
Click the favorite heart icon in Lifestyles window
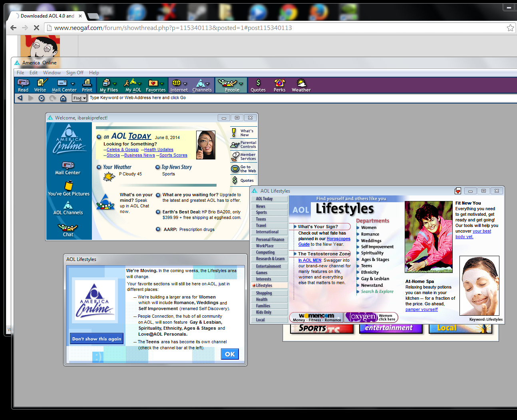coord(458,191)
